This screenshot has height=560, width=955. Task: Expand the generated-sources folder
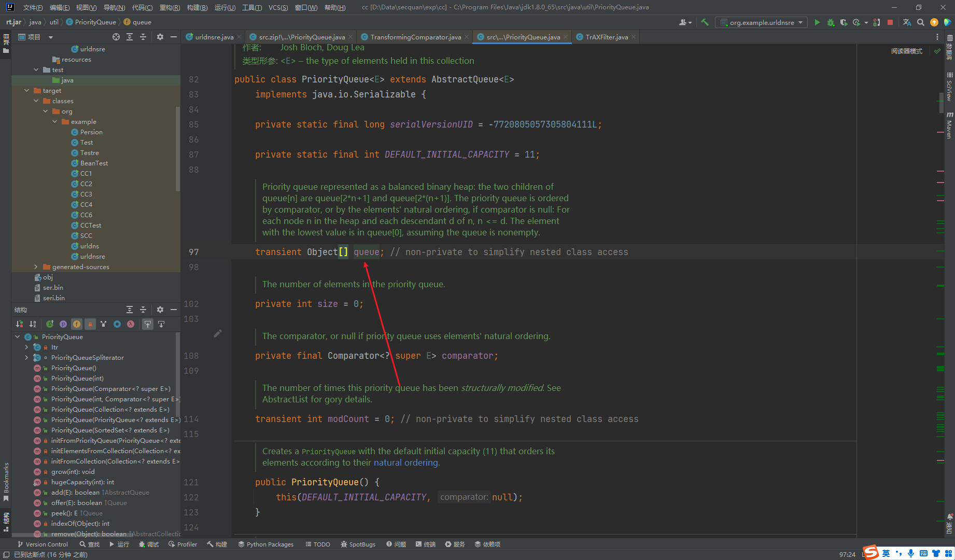(x=36, y=267)
